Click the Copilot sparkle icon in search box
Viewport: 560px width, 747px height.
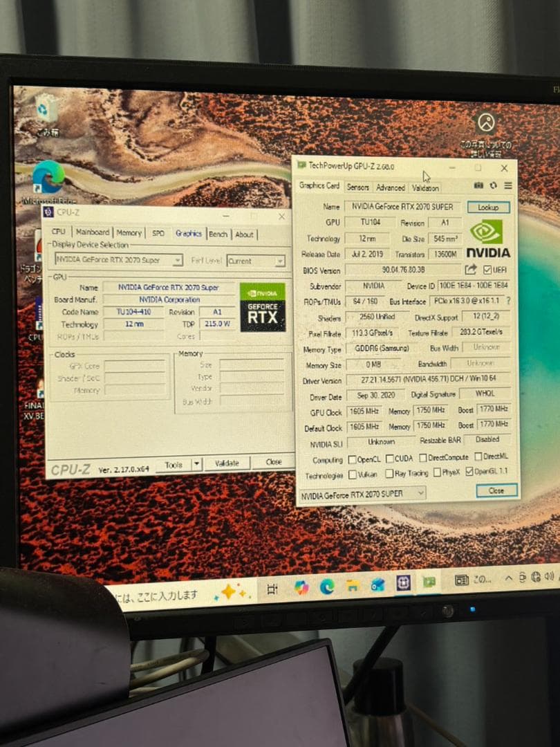coord(231,591)
